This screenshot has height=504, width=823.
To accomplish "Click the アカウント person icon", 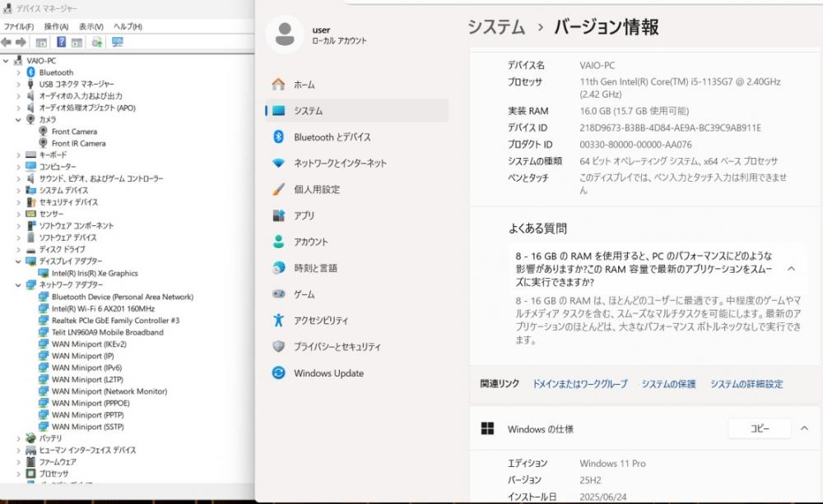I will pos(279,242).
